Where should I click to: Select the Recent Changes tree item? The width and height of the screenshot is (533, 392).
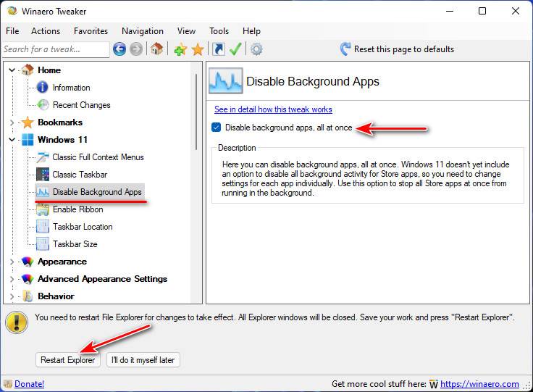pos(81,105)
